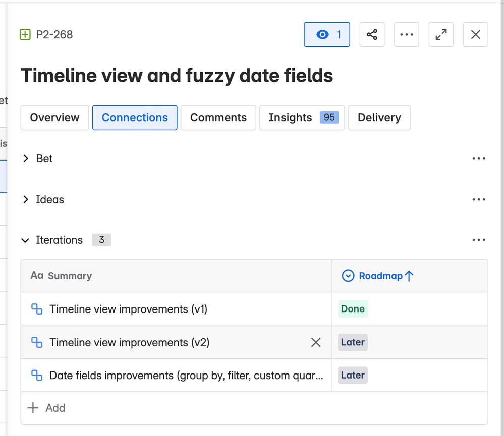Expand the idea panel to full screen

(441, 35)
